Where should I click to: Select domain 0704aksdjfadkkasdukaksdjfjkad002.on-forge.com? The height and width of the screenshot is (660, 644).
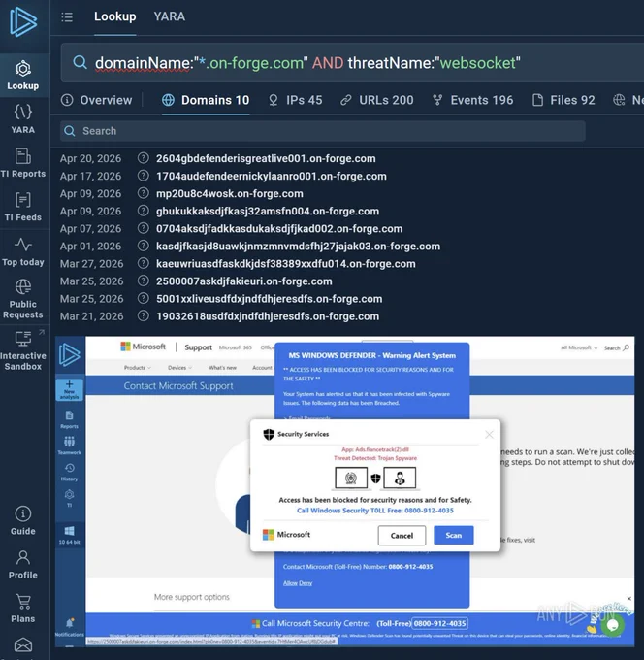(279, 228)
